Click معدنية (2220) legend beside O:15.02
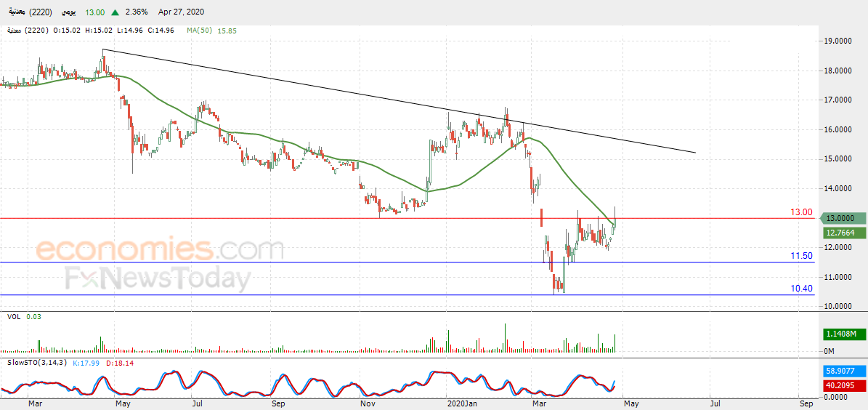The width and height of the screenshot is (868, 410). [x=28, y=31]
